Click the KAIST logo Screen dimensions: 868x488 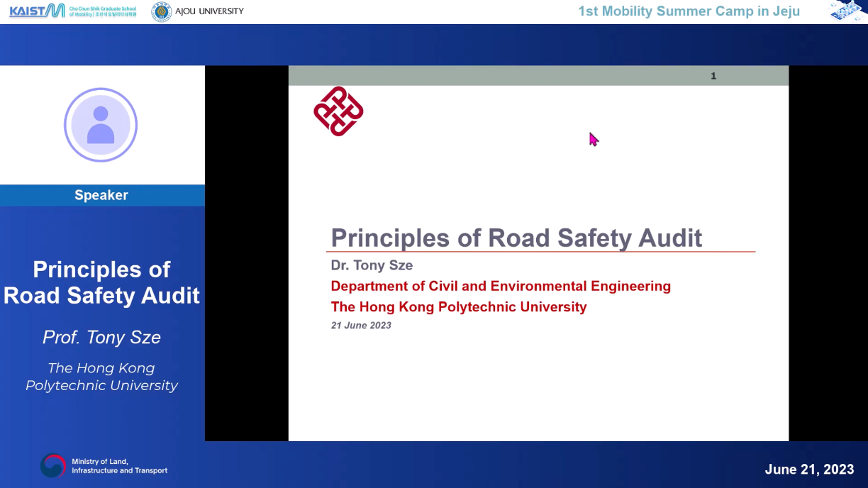pos(37,11)
